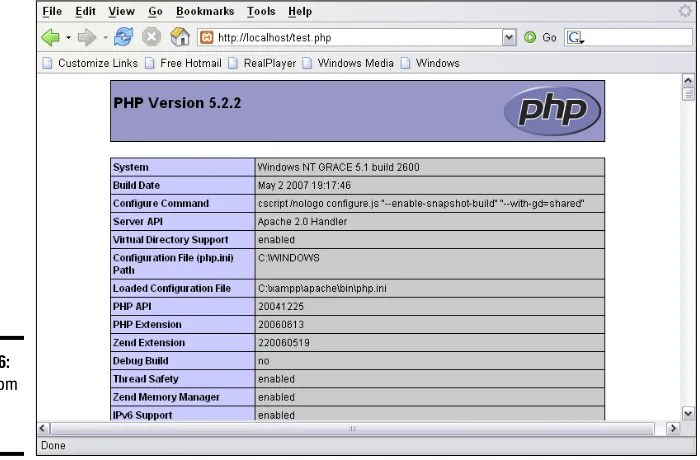Image resolution: width=700 pixels, height=460 pixels.
Task: Click the vertical scrollbar thumb
Action: pos(688,94)
